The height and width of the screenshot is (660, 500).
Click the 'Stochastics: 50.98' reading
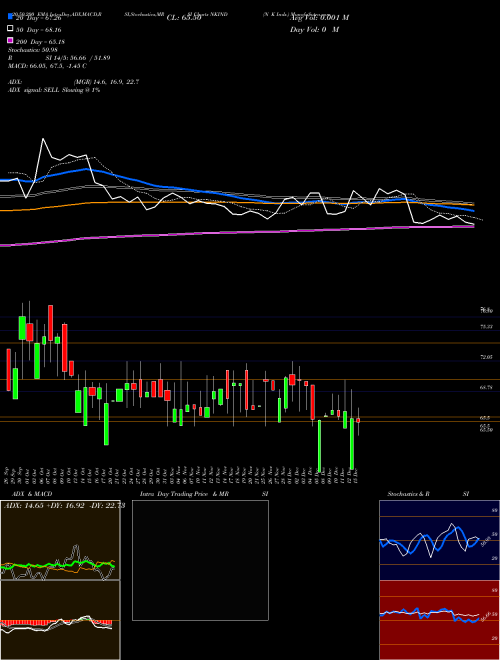32,51
